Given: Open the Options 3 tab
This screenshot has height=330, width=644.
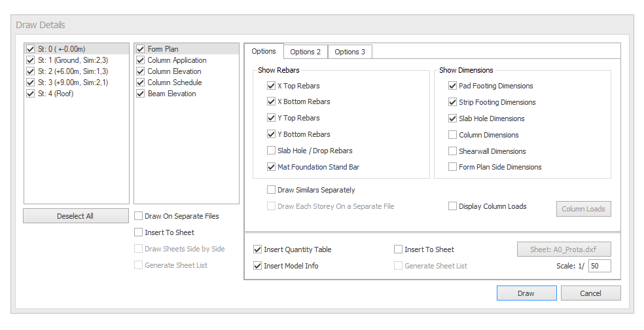Looking at the screenshot, I should click(x=349, y=52).
